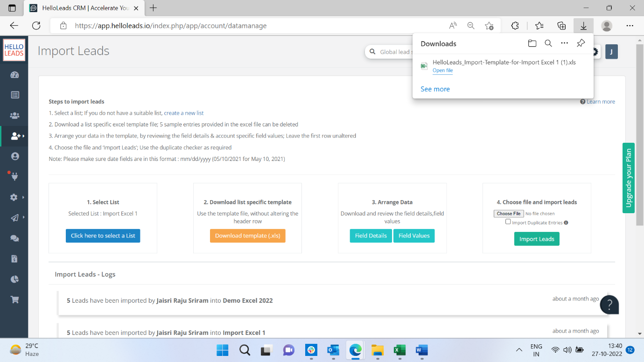
Task: Add page to favorites star icon
Action: pos(489,26)
